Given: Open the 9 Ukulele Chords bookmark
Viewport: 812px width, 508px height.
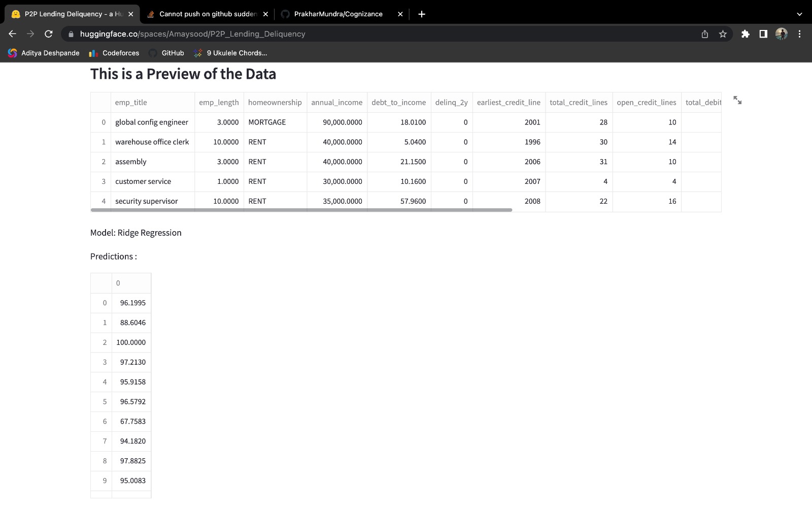Looking at the screenshot, I should (x=230, y=53).
